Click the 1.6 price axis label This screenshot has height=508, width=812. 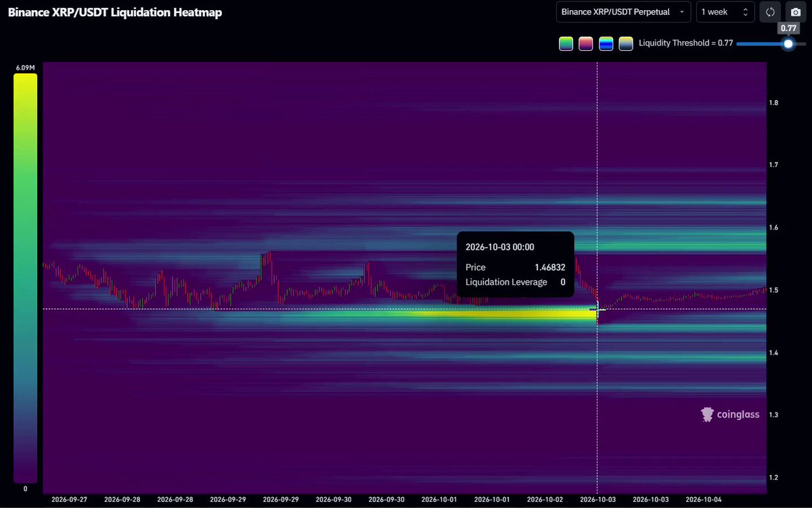(773, 228)
